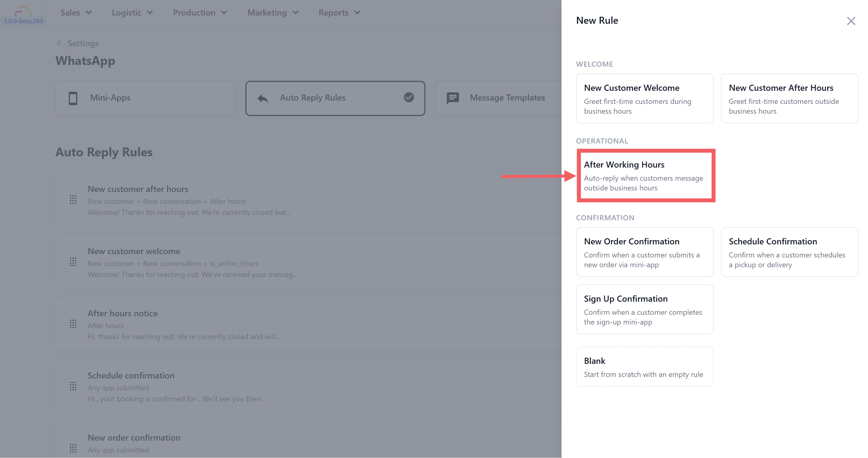
Task: Click drag handle for New customer welcome rule
Action: (x=73, y=262)
